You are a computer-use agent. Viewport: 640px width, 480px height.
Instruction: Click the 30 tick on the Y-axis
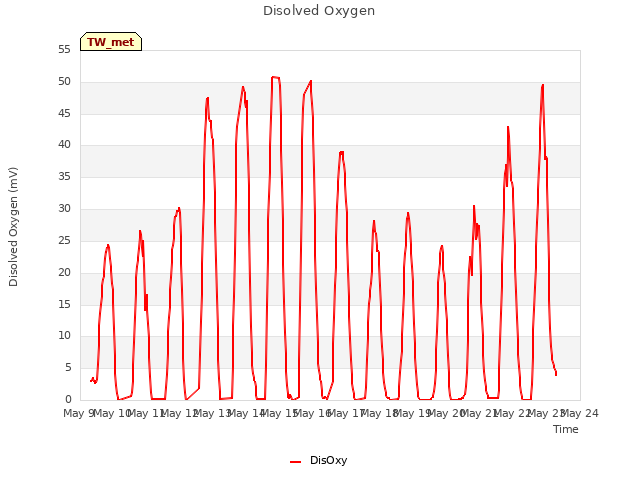pyautogui.click(x=64, y=209)
